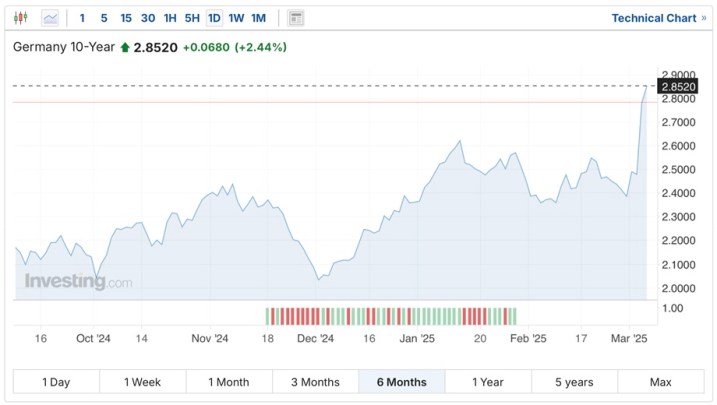Image resolution: width=717 pixels, height=405 pixels.
Task: Click the Max range button
Action: tap(660, 382)
